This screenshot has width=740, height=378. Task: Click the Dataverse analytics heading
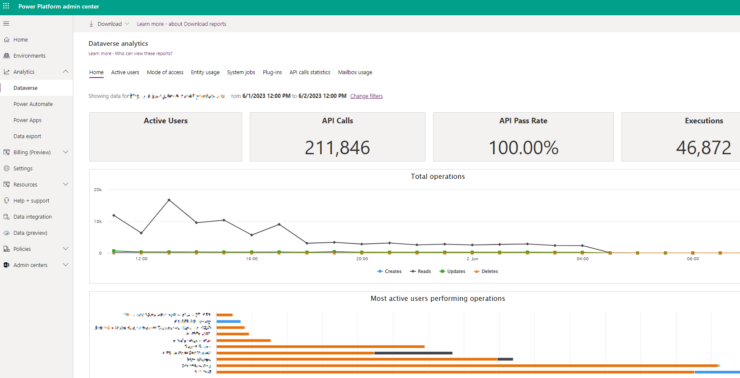pyautogui.click(x=118, y=43)
